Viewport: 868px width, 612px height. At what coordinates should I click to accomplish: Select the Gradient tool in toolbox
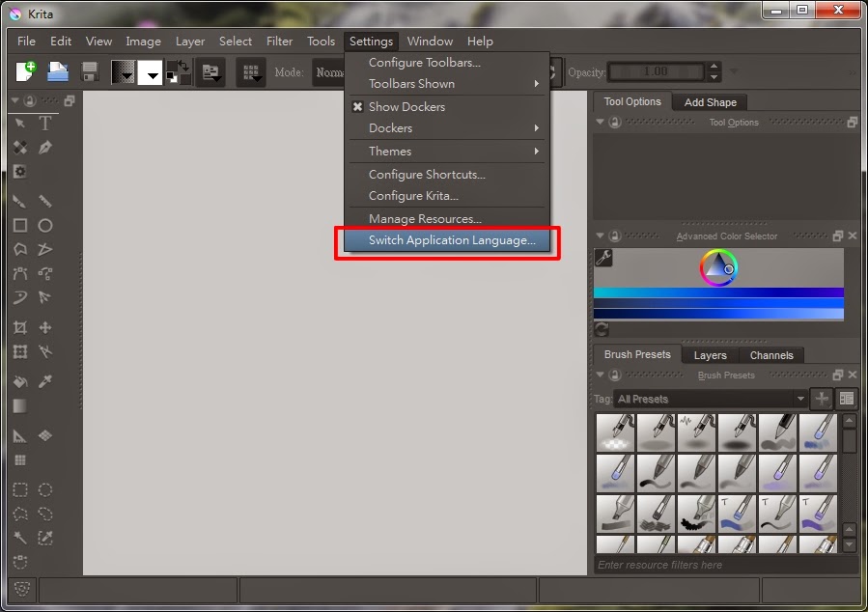click(20, 406)
